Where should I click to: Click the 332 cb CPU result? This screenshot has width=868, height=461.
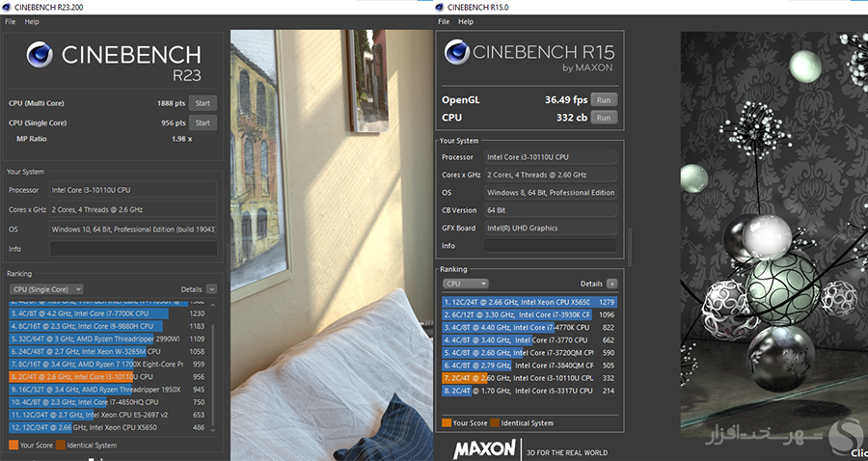tap(572, 118)
